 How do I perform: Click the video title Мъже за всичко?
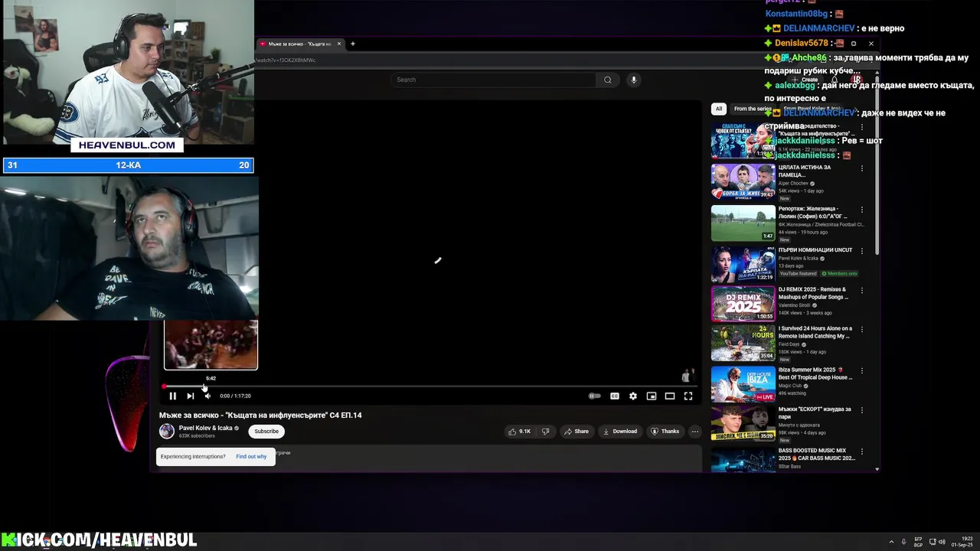(260, 415)
